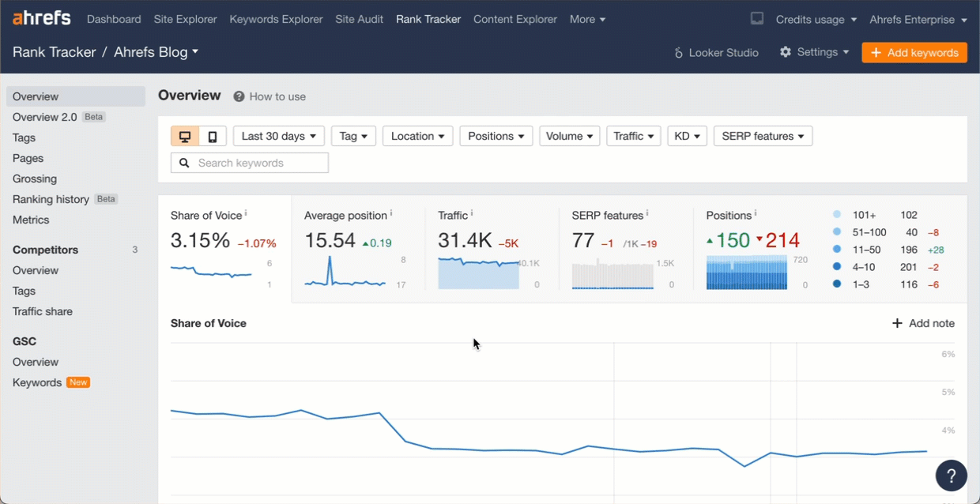Click the ahrefs logo in the top bar

[x=40, y=17]
